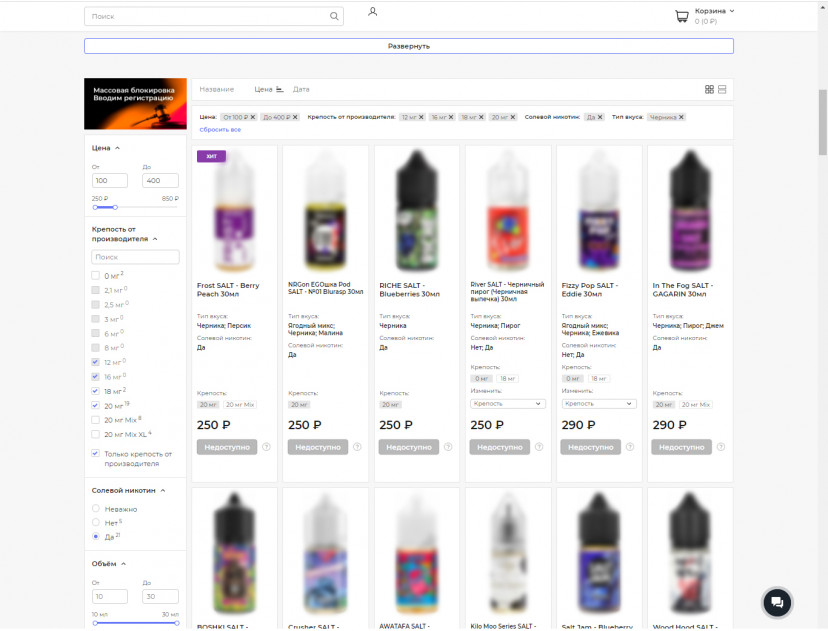Click the left handle of the price slider
The width and height of the screenshot is (828, 631).
[x=95, y=208]
